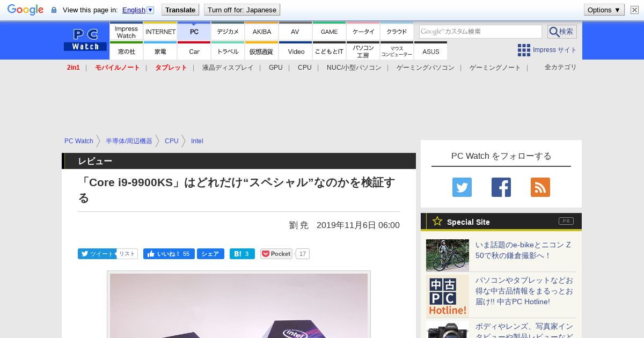Screen dimensions: 644x338
Task: Open 全カテゴリ all categories
Action: coord(561,67)
